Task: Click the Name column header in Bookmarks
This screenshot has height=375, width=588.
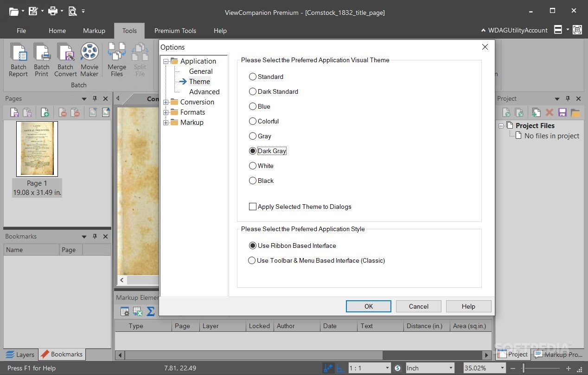Action: 32,250
